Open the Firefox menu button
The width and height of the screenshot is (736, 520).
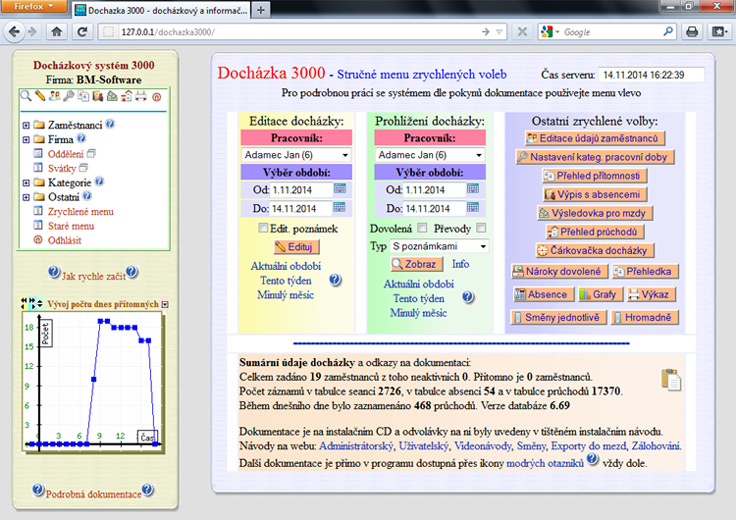click(34, 7)
